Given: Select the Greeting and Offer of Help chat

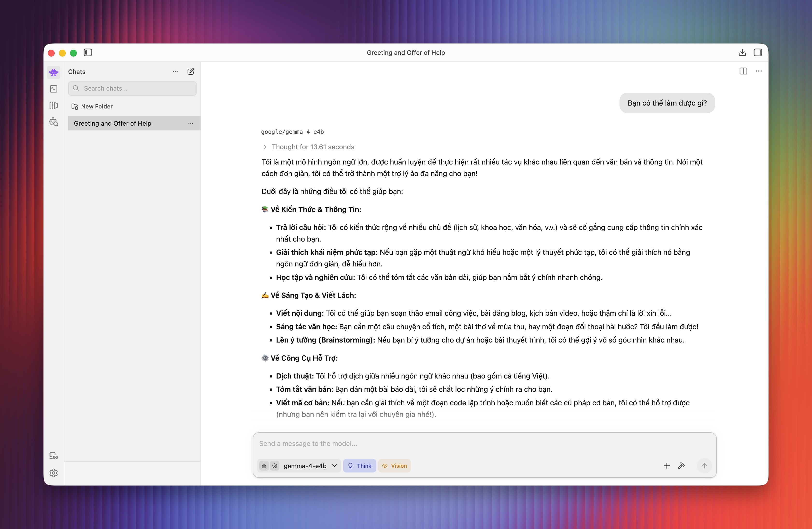Looking at the screenshot, I should tap(134, 123).
